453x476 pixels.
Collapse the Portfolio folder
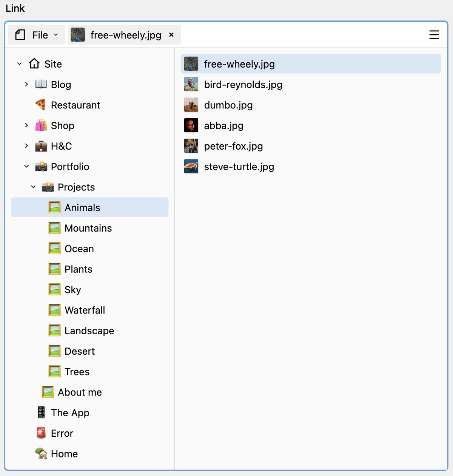point(26,166)
